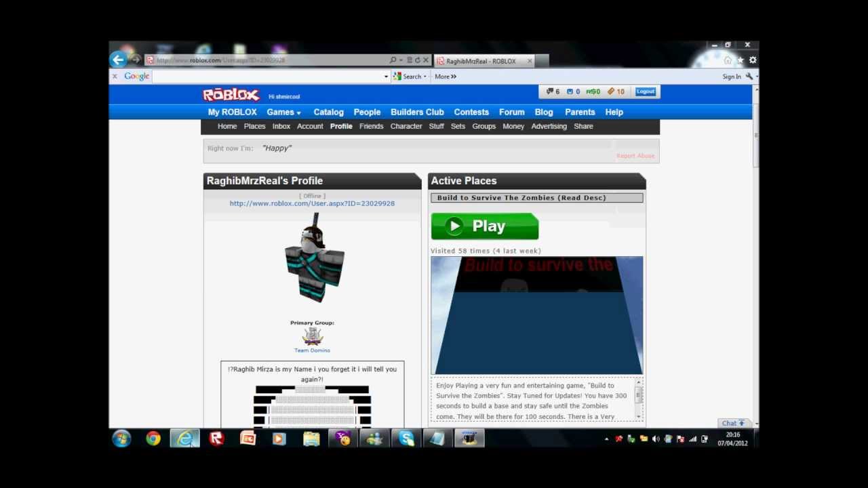This screenshot has height=488, width=868.
Task: Click the Team Domino group emblem
Action: tap(312, 336)
